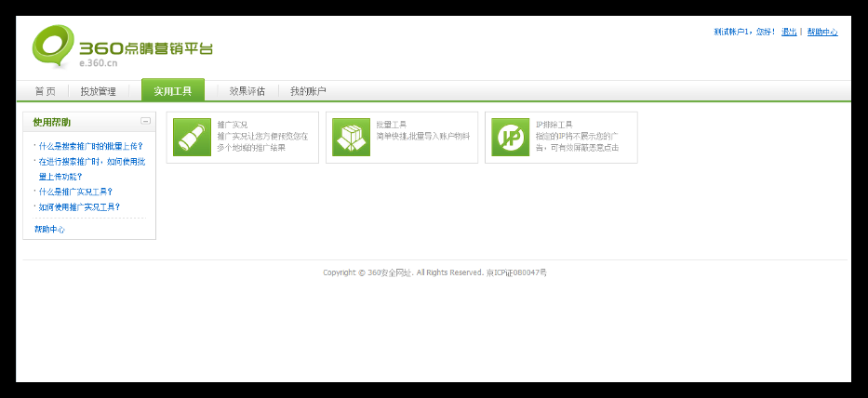Click the 退出 logout link
868x398 pixels.
tap(789, 32)
